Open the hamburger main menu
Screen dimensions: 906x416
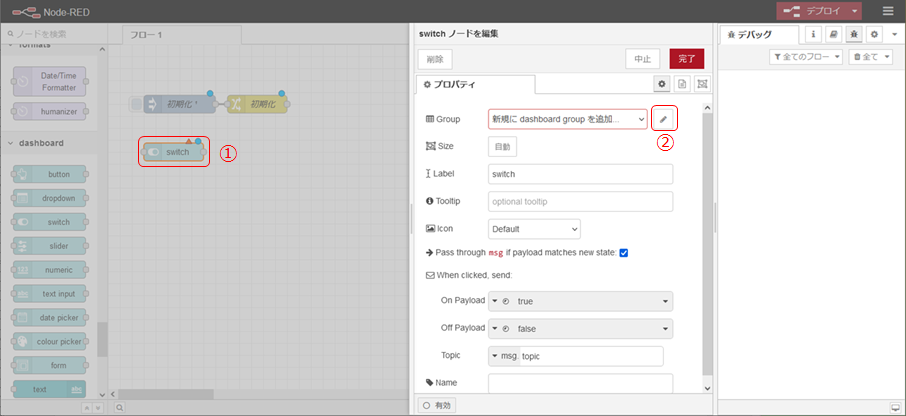[x=888, y=11]
